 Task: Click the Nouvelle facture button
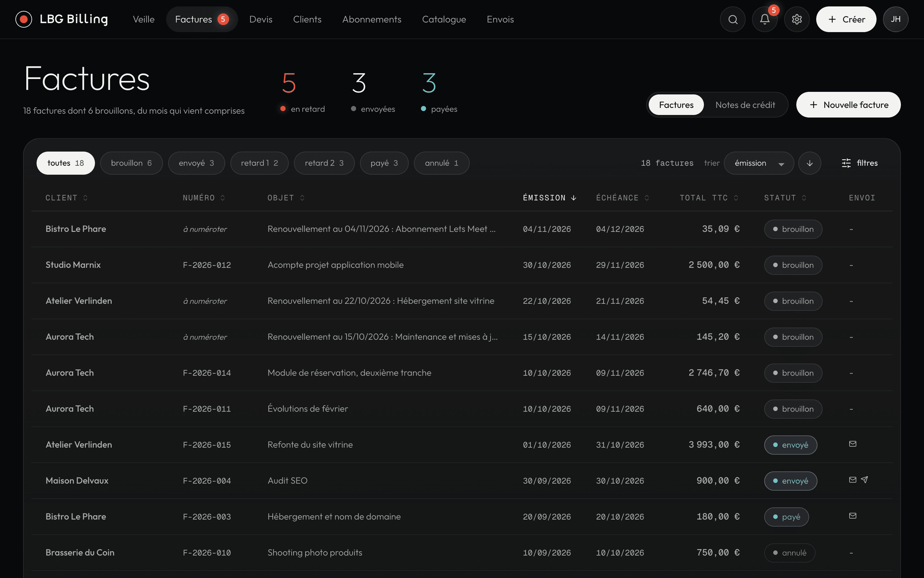(x=848, y=105)
